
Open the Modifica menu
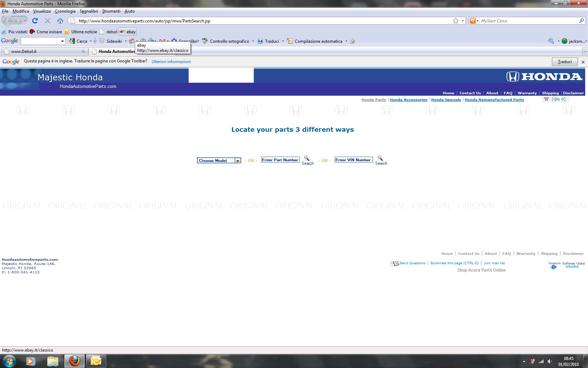[21, 11]
